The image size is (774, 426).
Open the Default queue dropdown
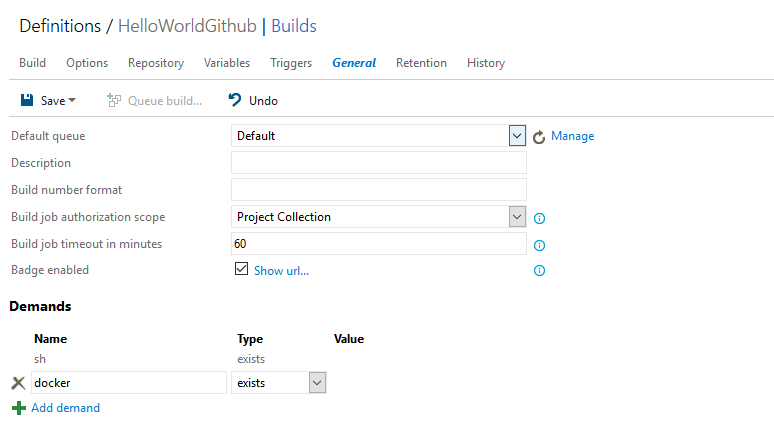[517, 136]
